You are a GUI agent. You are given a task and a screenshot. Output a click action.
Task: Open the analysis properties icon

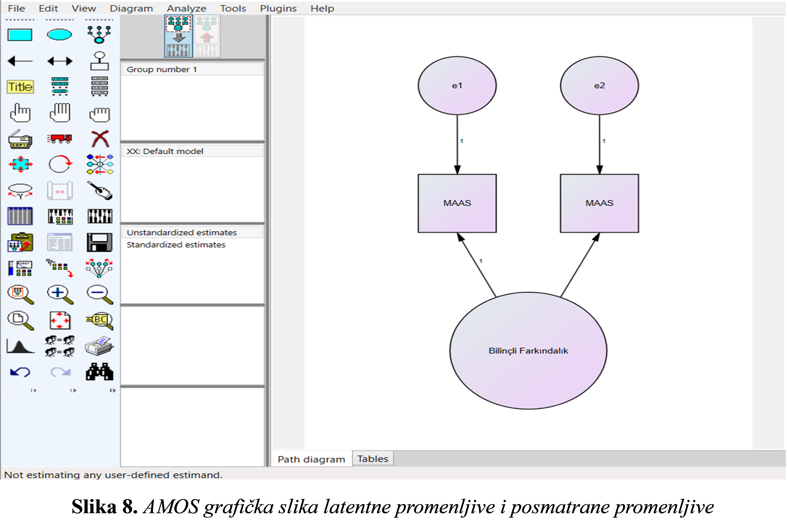click(x=60, y=216)
